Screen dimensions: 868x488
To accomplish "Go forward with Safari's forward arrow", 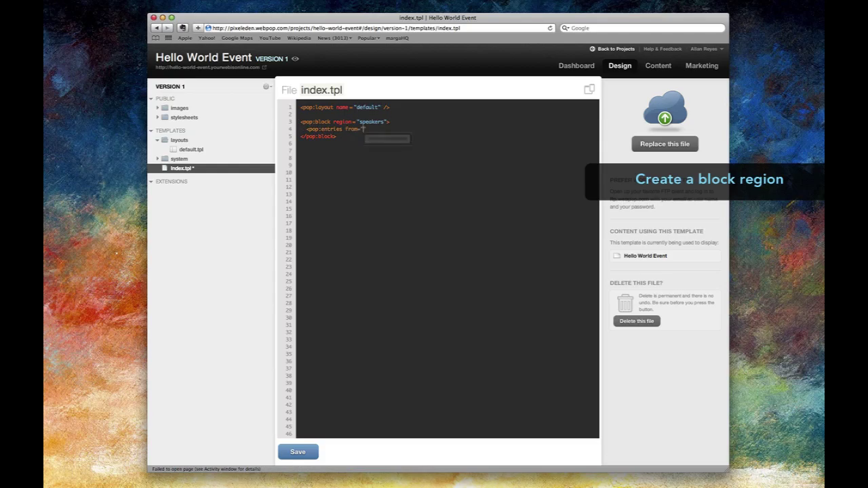I will pos(166,28).
